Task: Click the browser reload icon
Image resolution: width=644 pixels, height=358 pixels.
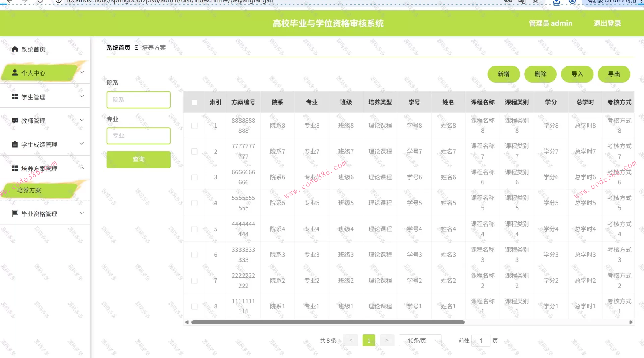Action: click(40, 2)
